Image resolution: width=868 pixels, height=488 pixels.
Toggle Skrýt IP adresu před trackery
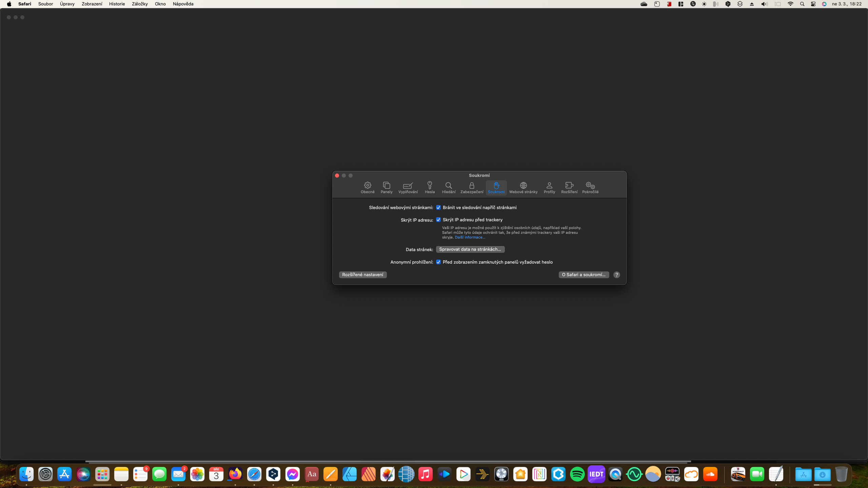(438, 220)
